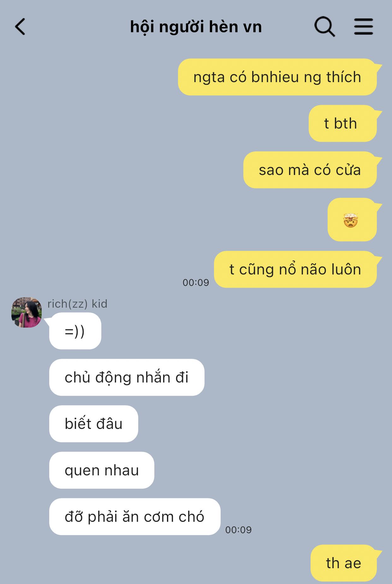
Task: Select the "biết đâu" message bubble
Action: tap(94, 424)
